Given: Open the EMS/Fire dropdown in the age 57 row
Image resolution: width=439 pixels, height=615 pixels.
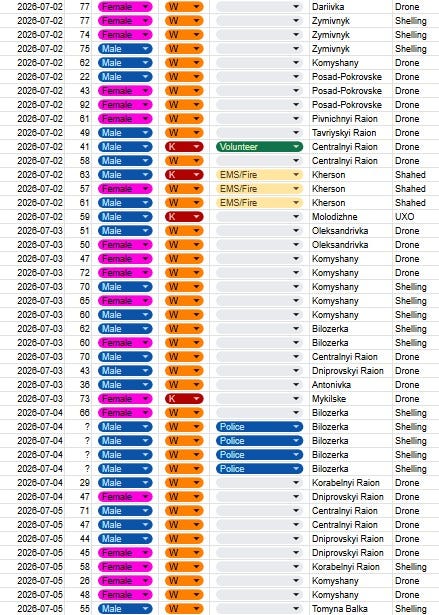Looking at the screenshot, I should tap(259, 189).
